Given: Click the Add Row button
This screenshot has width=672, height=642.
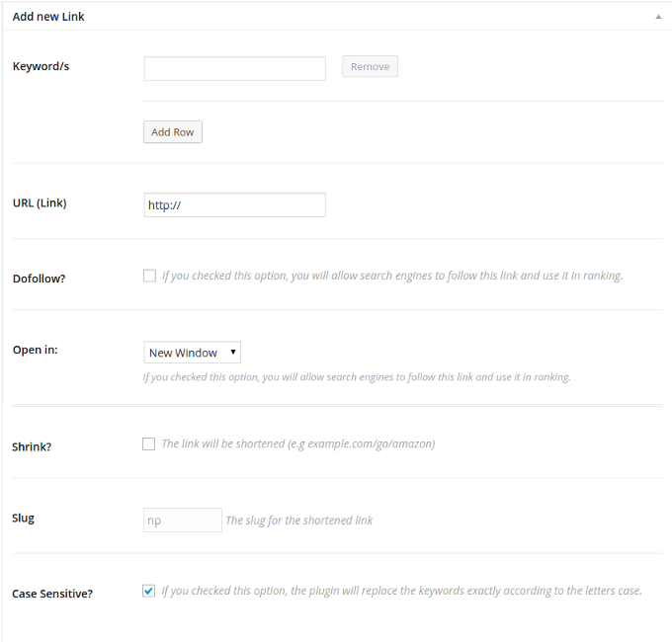Looking at the screenshot, I should pos(173,132).
